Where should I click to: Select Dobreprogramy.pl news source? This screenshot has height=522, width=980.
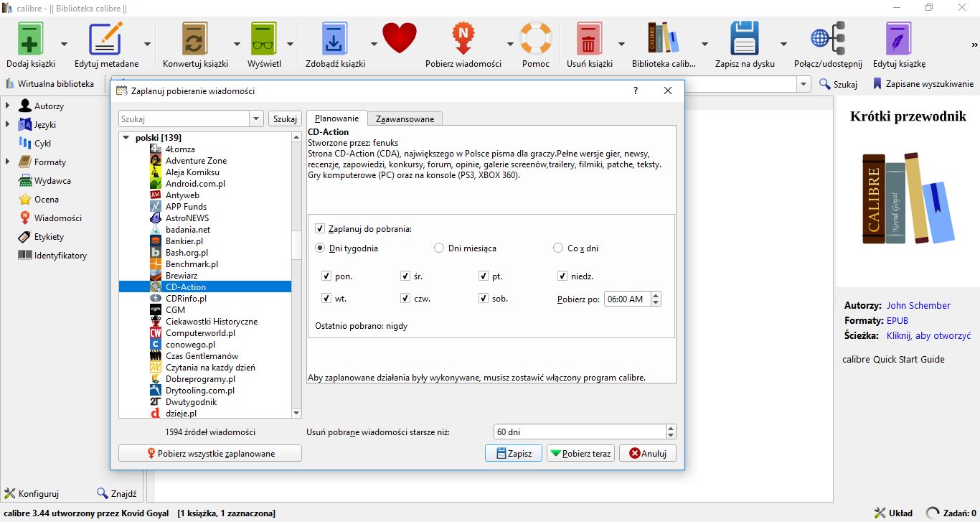[x=200, y=379]
